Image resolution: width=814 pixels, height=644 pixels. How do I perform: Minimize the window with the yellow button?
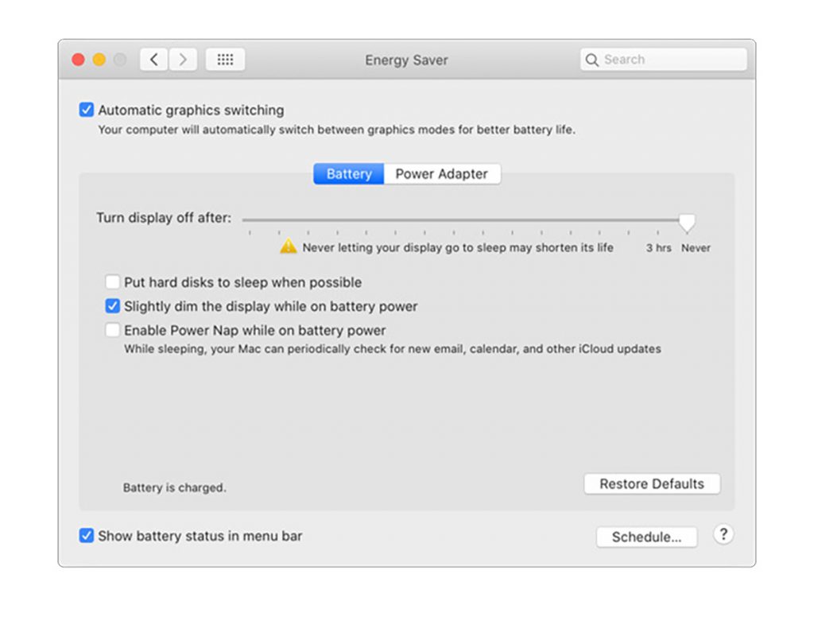coord(99,60)
